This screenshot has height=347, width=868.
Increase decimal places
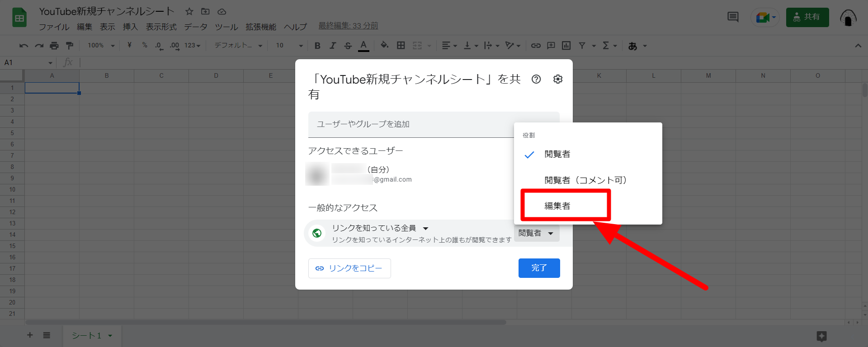click(175, 46)
